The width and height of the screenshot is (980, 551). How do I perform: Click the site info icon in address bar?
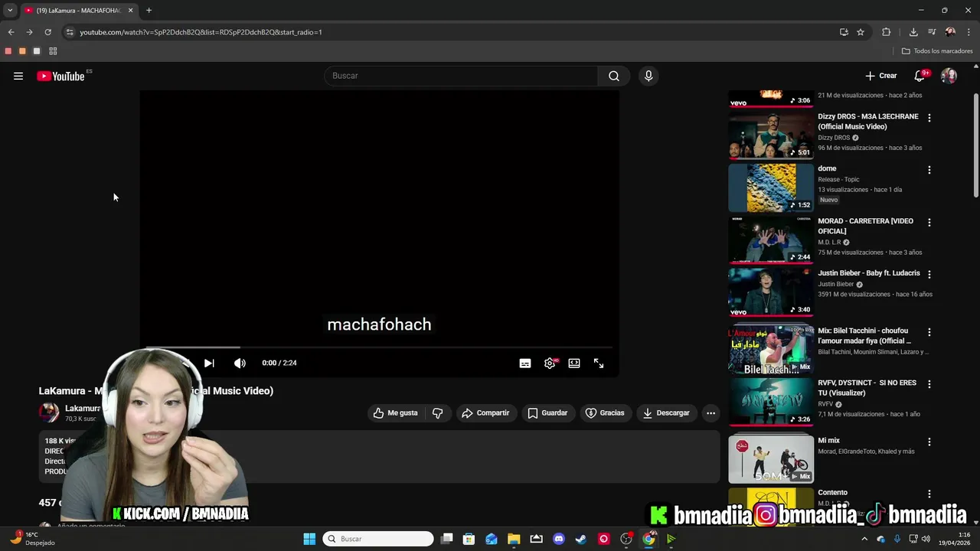[x=70, y=32]
